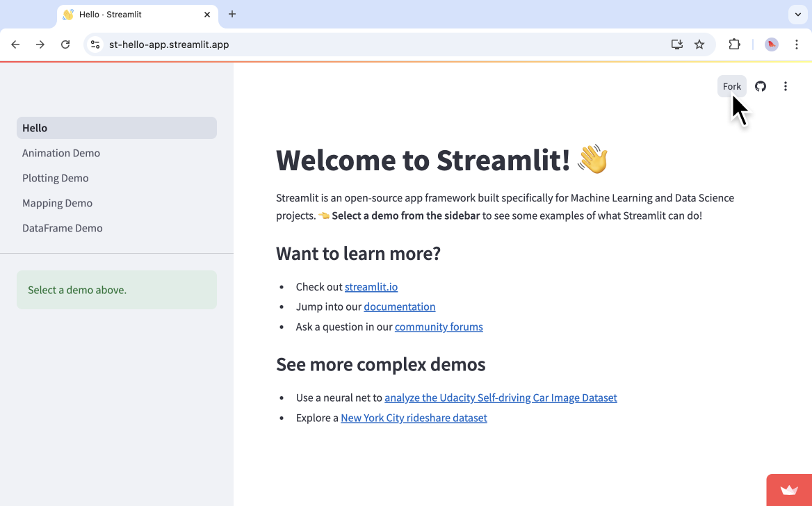Screen dimensions: 812x506
Task: Open the community forums link
Action: point(439,327)
